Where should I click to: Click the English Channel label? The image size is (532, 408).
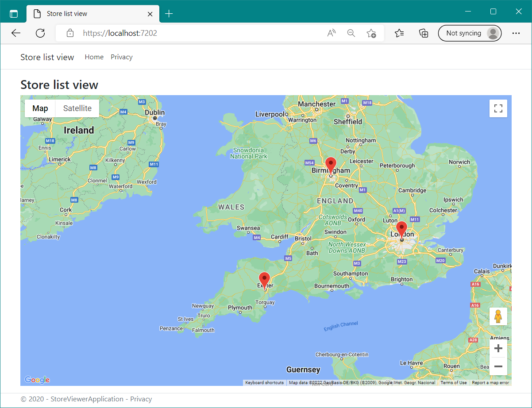[341, 326]
